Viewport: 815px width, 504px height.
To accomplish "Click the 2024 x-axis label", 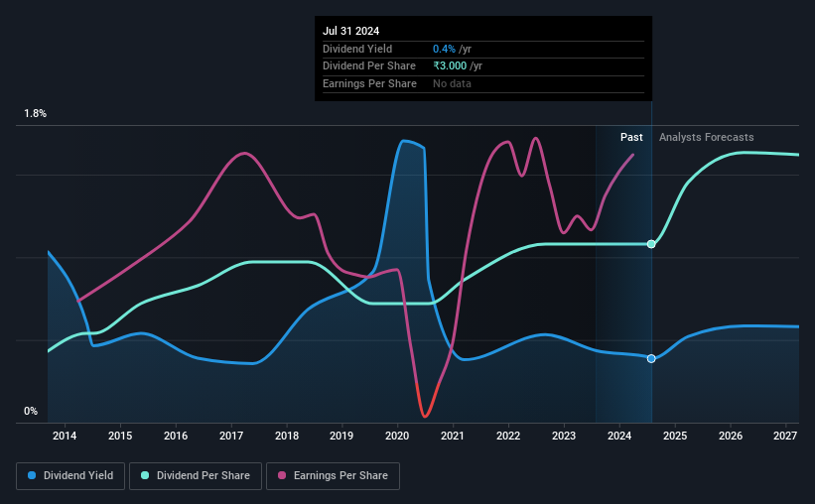I will [619, 436].
